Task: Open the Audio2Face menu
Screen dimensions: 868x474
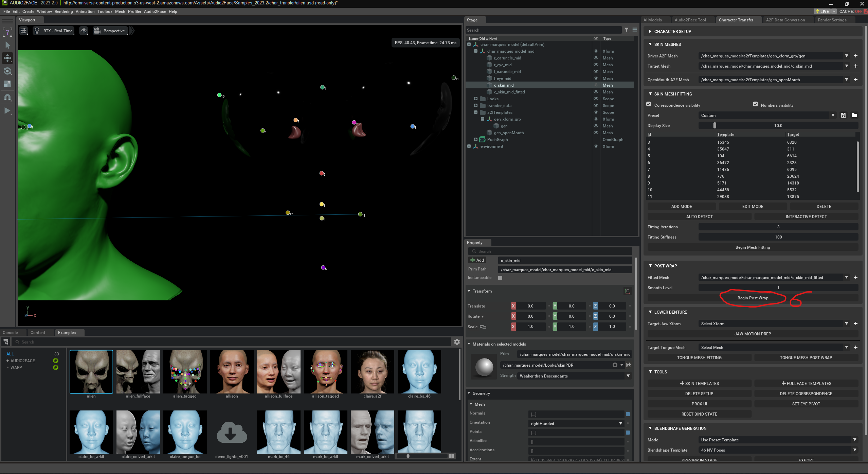Action: coord(155,11)
